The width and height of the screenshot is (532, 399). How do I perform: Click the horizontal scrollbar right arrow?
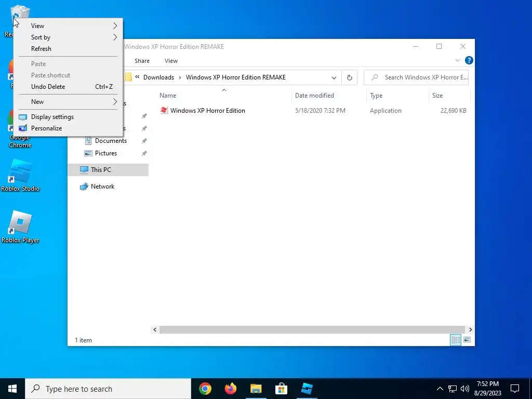470,329
